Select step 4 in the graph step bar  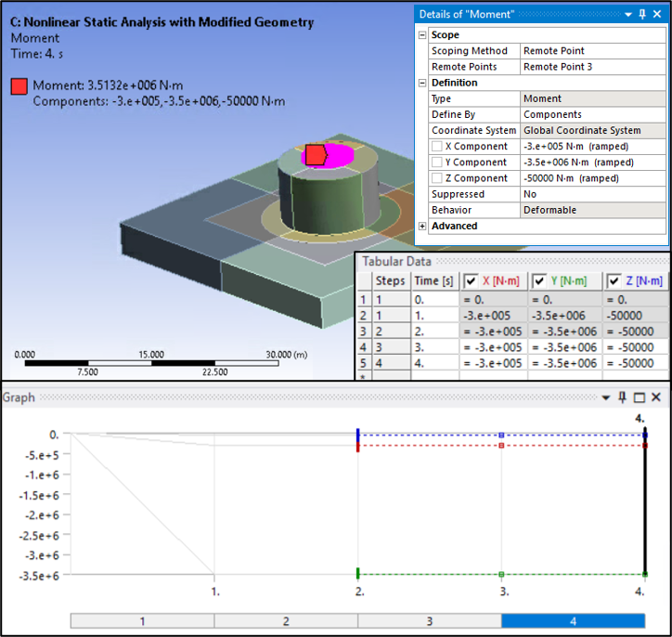point(573,621)
